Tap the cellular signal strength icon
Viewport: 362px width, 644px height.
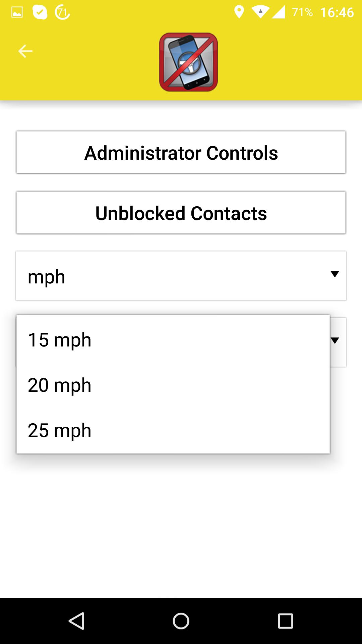point(278,12)
